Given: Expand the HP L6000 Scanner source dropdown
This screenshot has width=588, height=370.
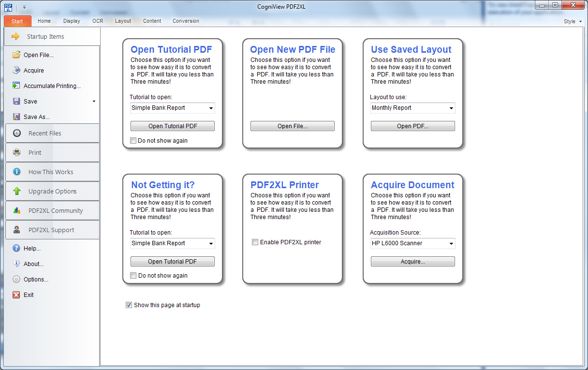Looking at the screenshot, I should [451, 244].
